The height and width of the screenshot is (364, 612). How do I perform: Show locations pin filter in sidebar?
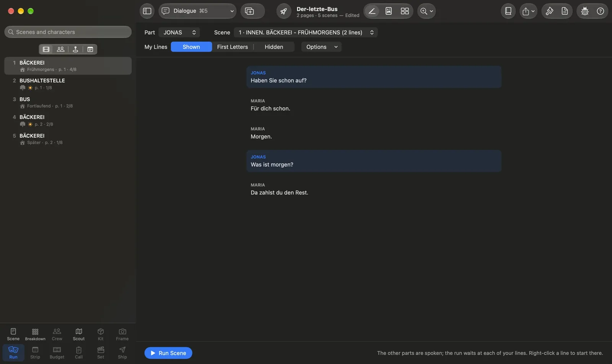75,49
